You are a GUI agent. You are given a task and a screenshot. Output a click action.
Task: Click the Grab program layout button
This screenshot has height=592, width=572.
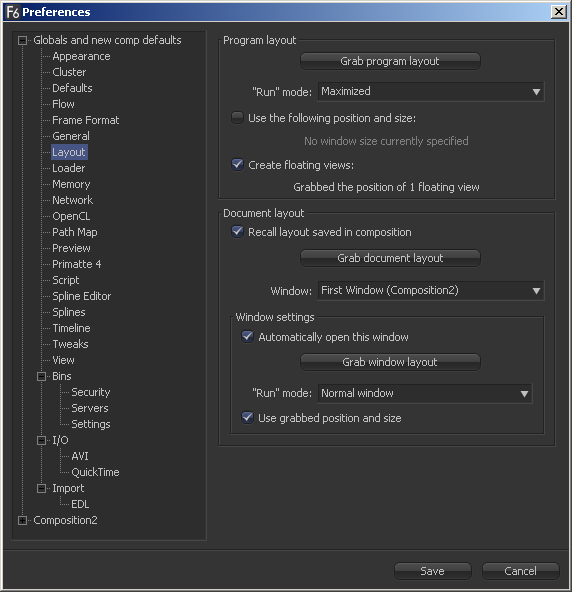(390, 61)
